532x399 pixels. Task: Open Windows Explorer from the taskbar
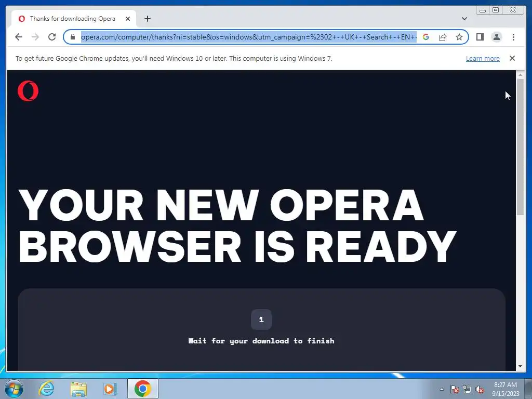pos(78,389)
